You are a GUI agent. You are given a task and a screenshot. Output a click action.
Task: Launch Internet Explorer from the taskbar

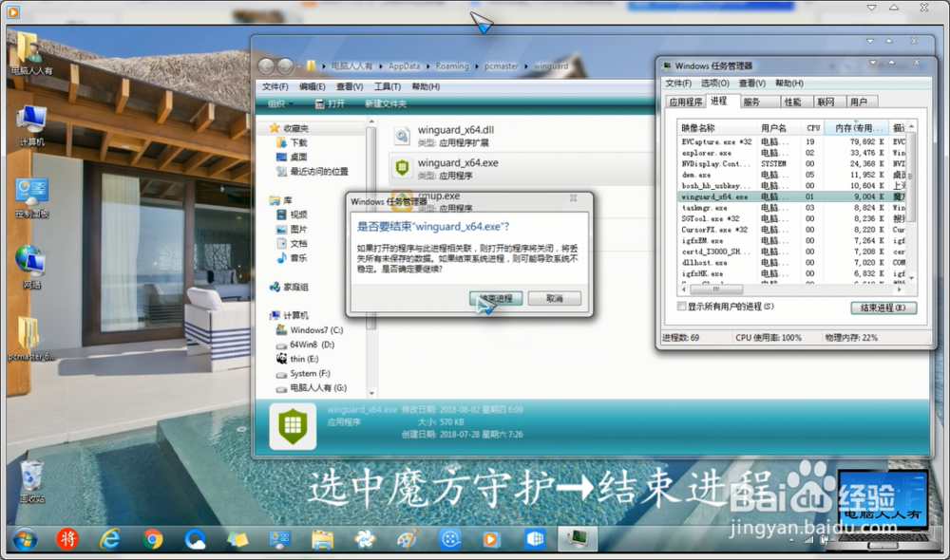109,539
